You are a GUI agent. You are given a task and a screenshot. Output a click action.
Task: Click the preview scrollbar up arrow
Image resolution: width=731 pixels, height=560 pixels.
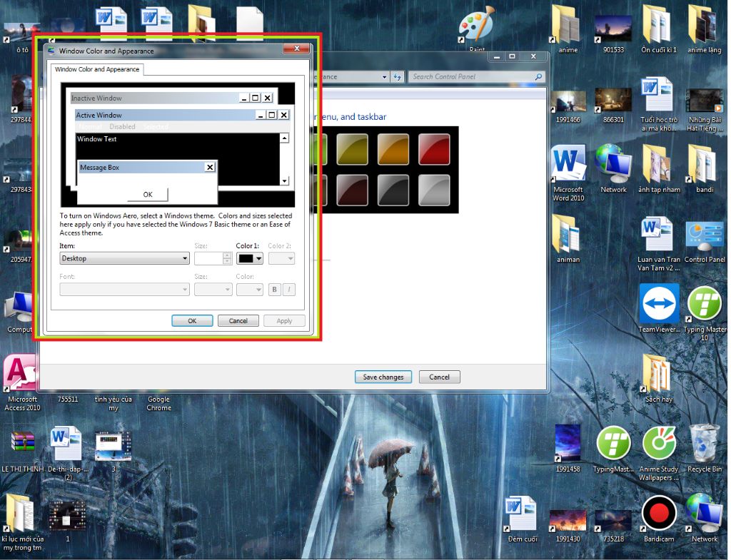[x=284, y=138]
